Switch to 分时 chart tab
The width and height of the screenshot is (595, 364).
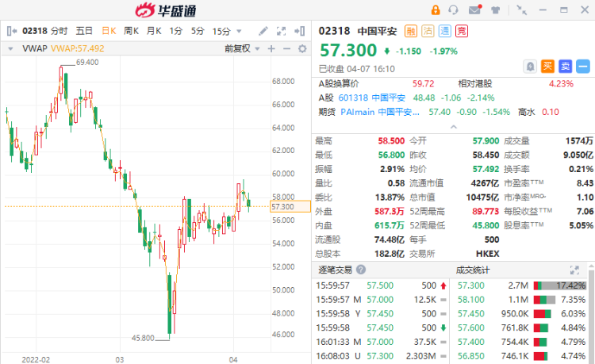coord(59,31)
